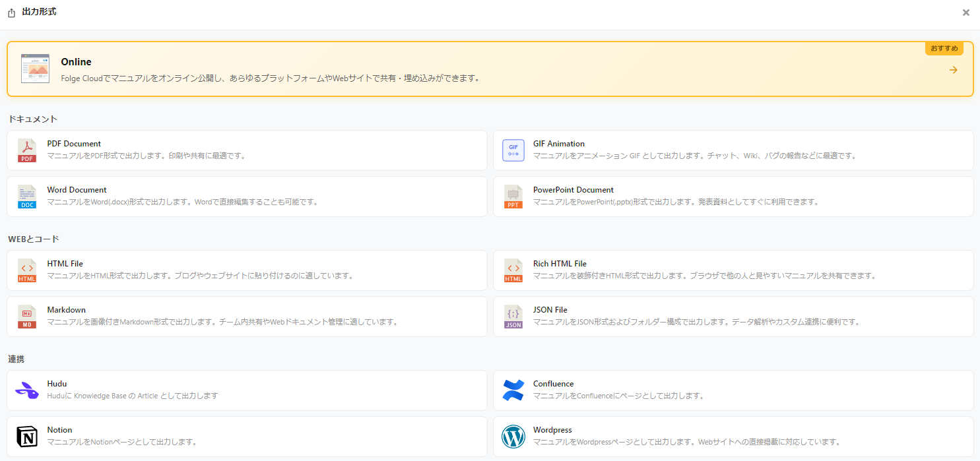
Task: Click the Hudu Knowledge Base Article description
Action: click(x=132, y=396)
